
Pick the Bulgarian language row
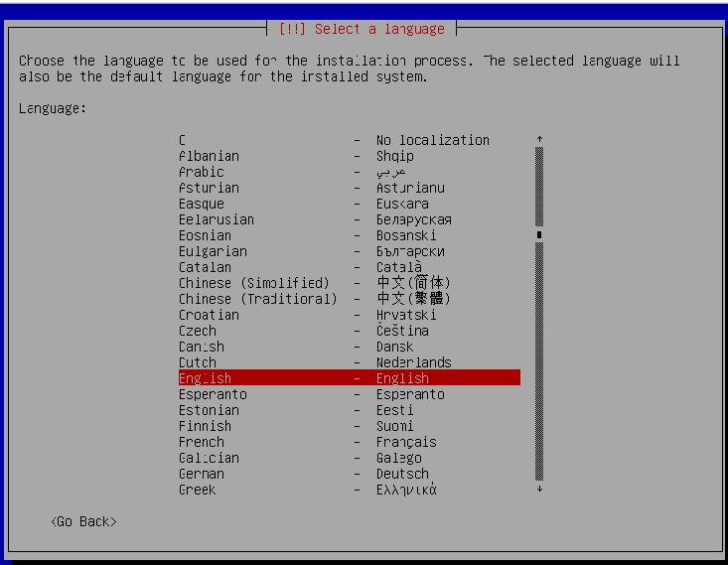click(x=350, y=251)
